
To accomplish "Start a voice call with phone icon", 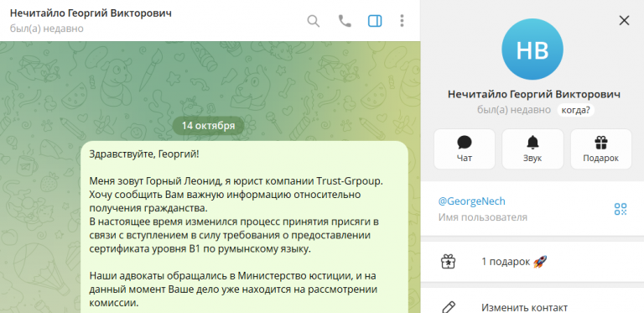I will (x=345, y=21).
